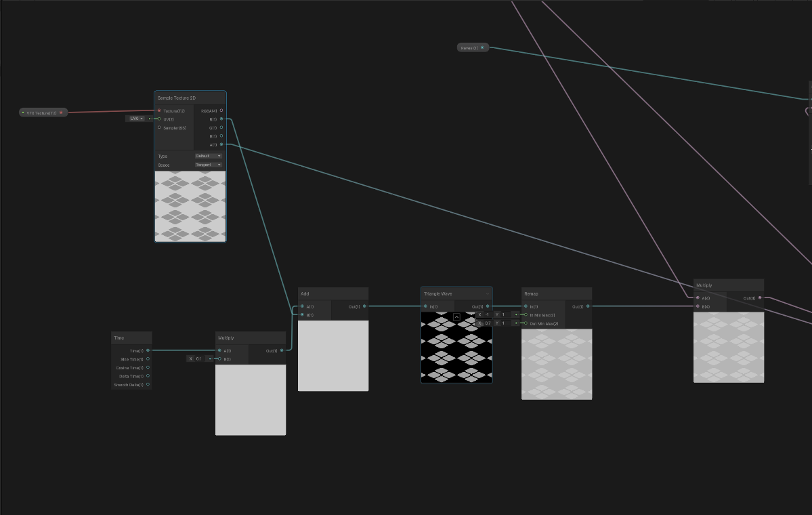Click the Out(1) output port on the Add node
This screenshot has width=812, height=515.
pyautogui.click(x=364, y=306)
